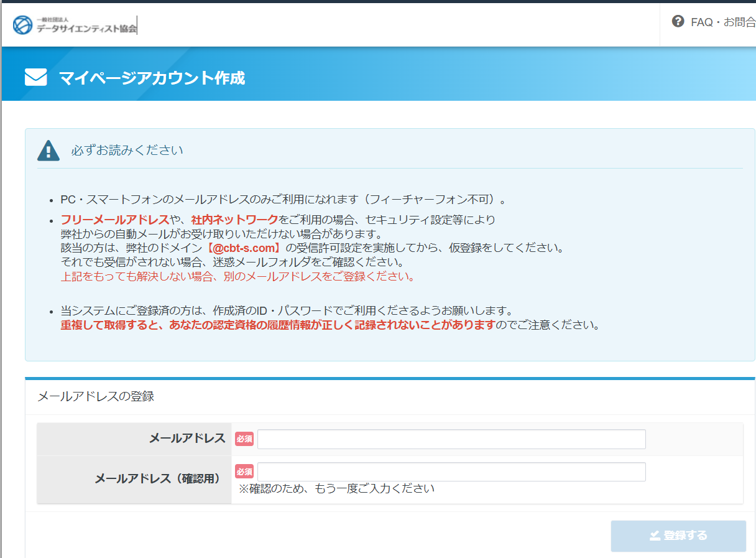The width and height of the screenshot is (756, 558).
Task: Click the warning triangle icon
Action: (x=48, y=151)
